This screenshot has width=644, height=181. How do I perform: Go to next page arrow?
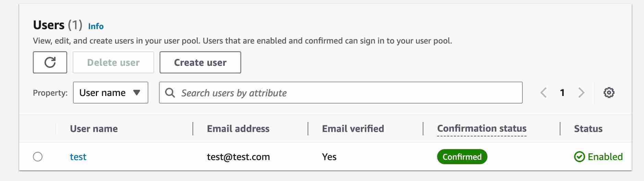click(581, 93)
